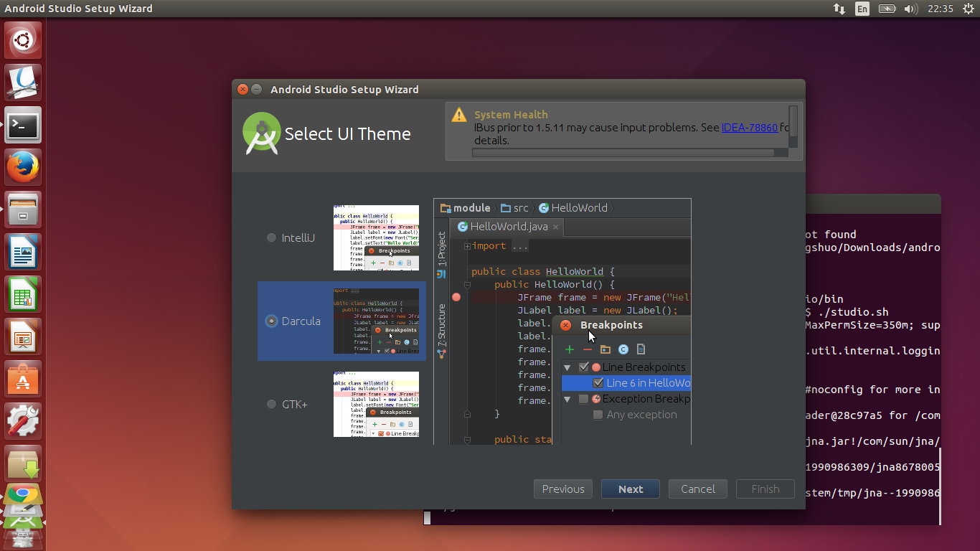Click the src folder breadcrumb in preview
Viewport: 980px width, 551px height.
tap(514, 208)
